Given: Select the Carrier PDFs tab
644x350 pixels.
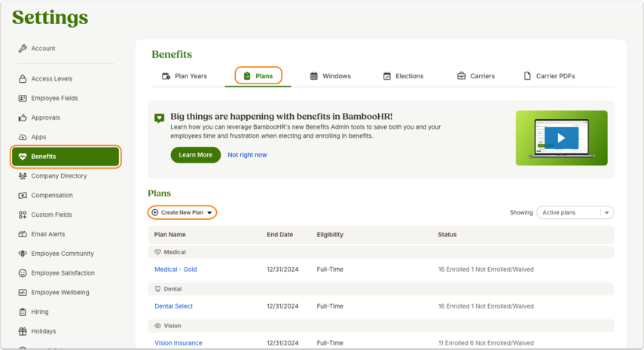Looking at the screenshot, I should (549, 76).
